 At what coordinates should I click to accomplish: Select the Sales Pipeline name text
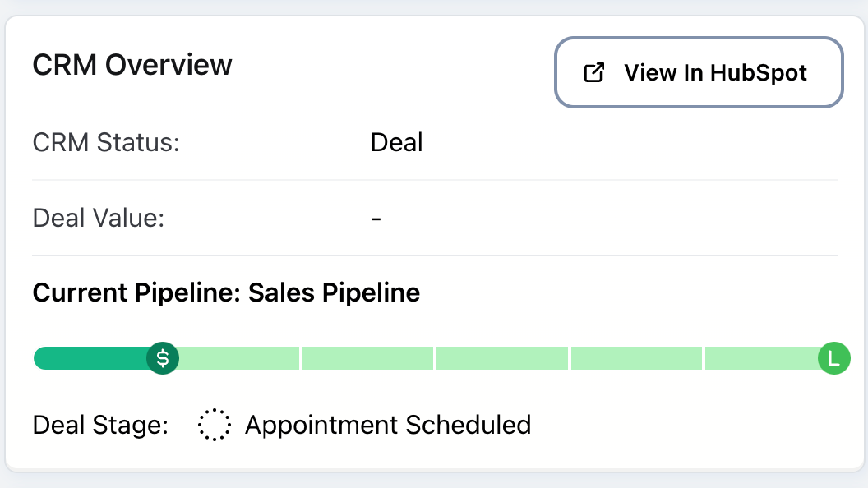point(334,292)
